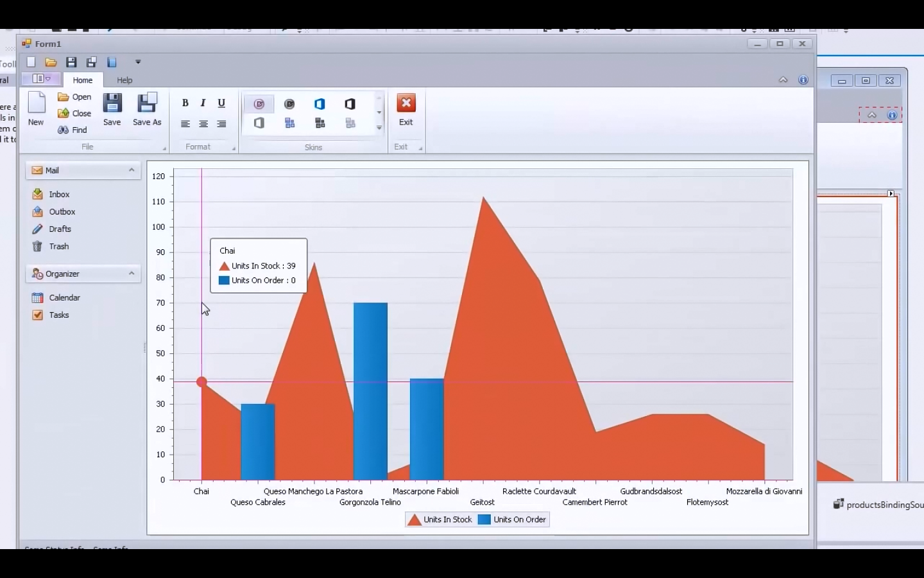The image size is (924, 578).
Task: Open File group dialog launcher
Action: click(164, 148)
